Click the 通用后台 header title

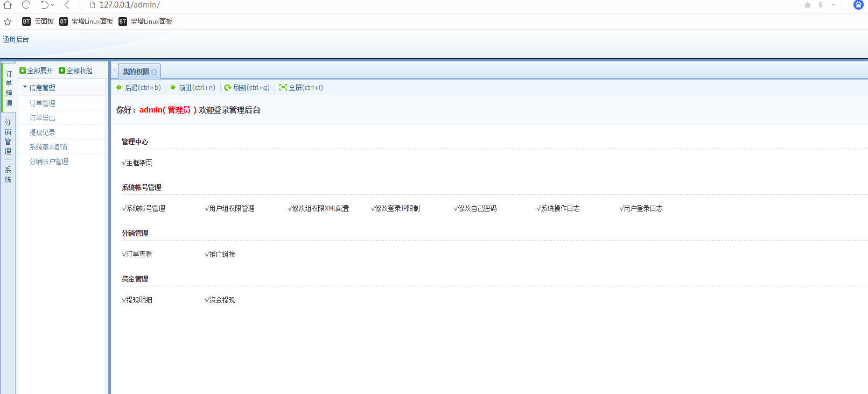16,39
